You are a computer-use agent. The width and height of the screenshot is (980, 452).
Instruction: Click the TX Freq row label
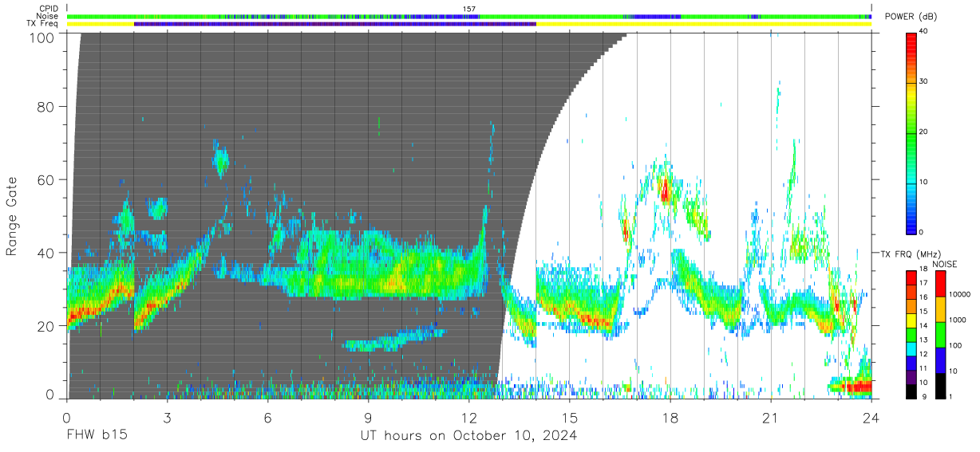(41, 24)
